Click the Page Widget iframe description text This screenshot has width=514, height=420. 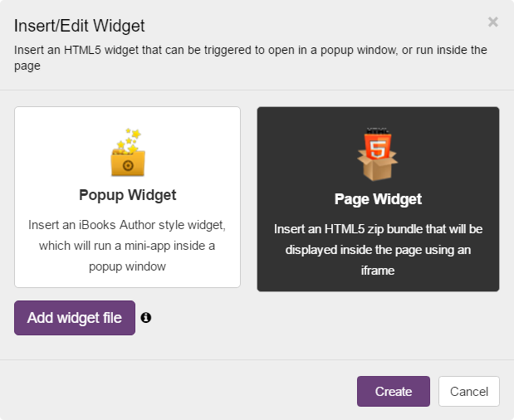(378, 248)
